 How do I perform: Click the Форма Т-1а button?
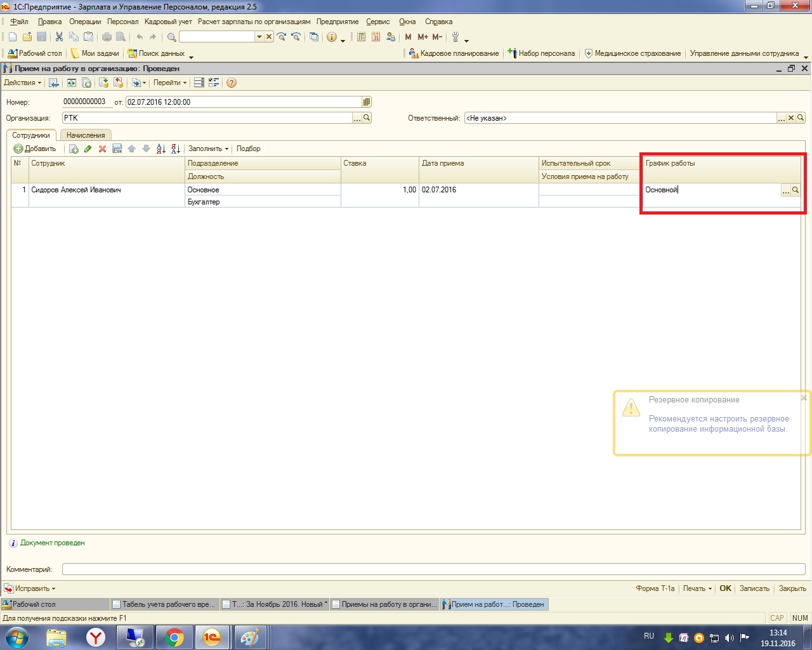pyautogui.click(x=655, y=588)
